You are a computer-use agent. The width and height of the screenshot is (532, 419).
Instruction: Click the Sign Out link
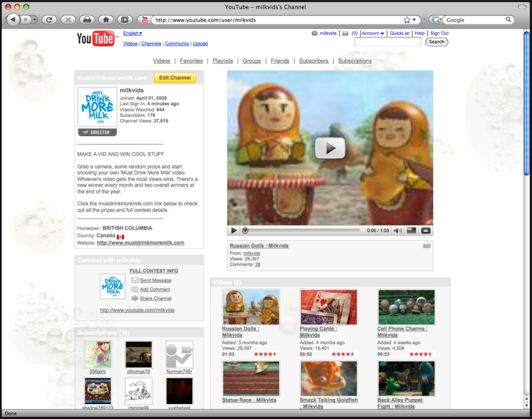coord(440,33)
